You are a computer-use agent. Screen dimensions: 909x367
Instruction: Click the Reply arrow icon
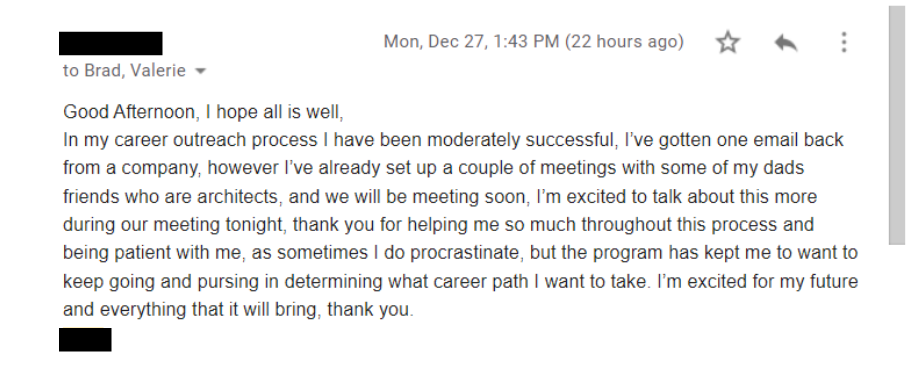[x=786, y=42]
